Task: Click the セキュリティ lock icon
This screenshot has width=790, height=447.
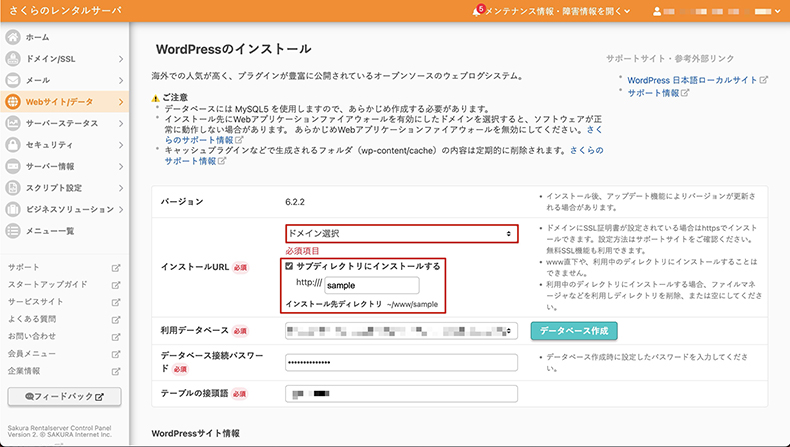Action: 13,145
